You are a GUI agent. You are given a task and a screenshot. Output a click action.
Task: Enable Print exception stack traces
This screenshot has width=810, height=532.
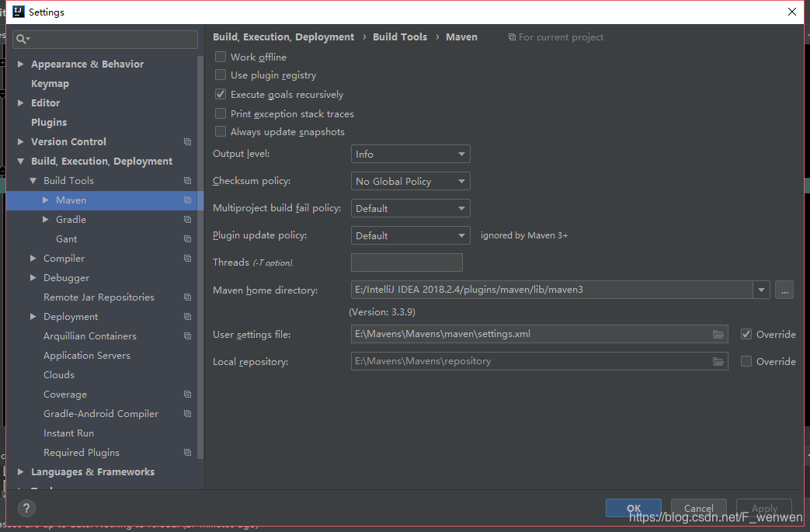click(x=221, y=113)
